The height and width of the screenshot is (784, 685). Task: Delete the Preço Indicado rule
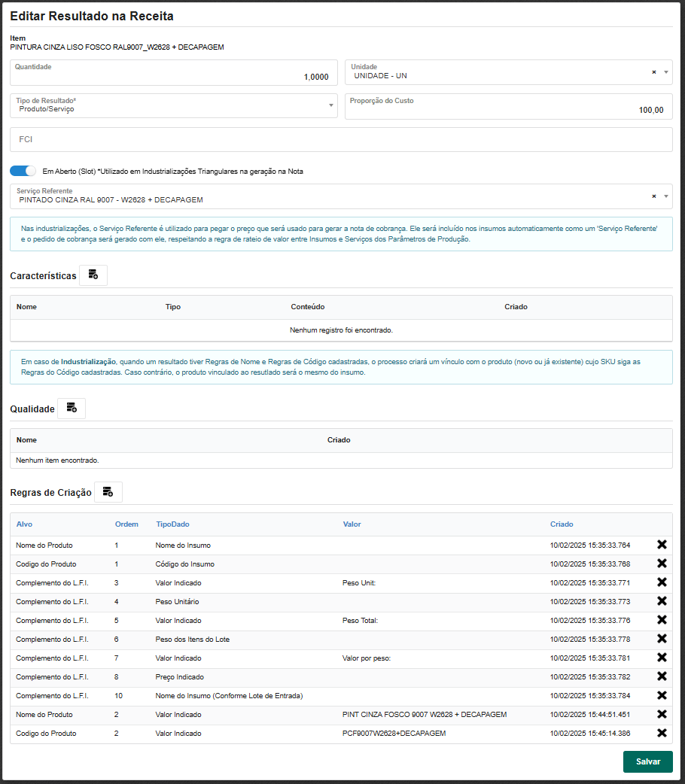pyautogui.click(x=662, y=676)
